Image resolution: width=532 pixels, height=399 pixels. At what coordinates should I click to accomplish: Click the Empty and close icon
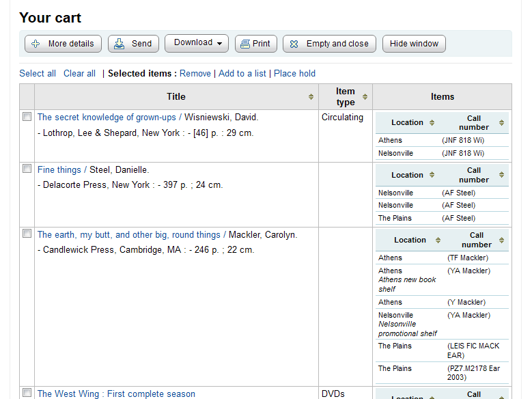(294, 44)
